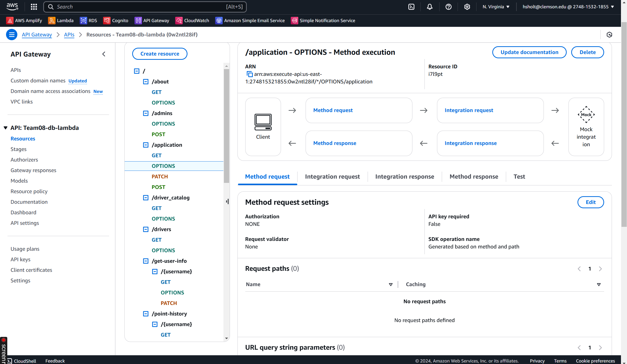Open Authorizers in the side navigation
Screen dimensions: 627x364
[x=24, y=160]
